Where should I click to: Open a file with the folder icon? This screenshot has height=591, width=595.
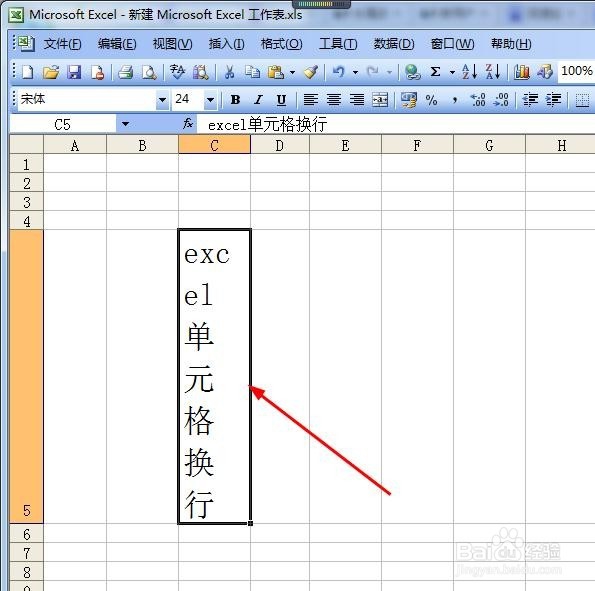pyautogui.click(x=51, y=72)
